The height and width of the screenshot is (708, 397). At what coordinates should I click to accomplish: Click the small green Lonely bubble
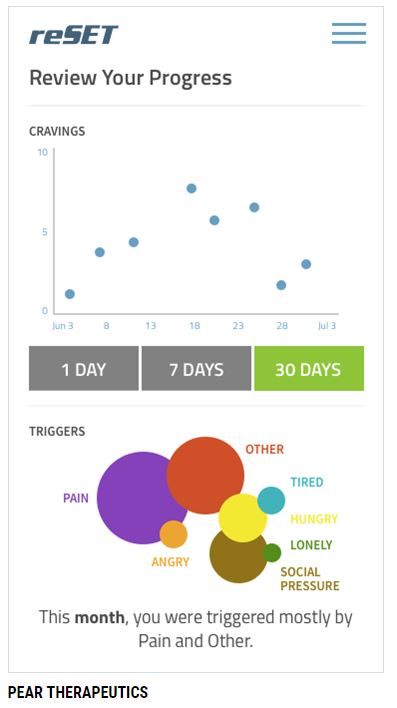pos(272,553)
